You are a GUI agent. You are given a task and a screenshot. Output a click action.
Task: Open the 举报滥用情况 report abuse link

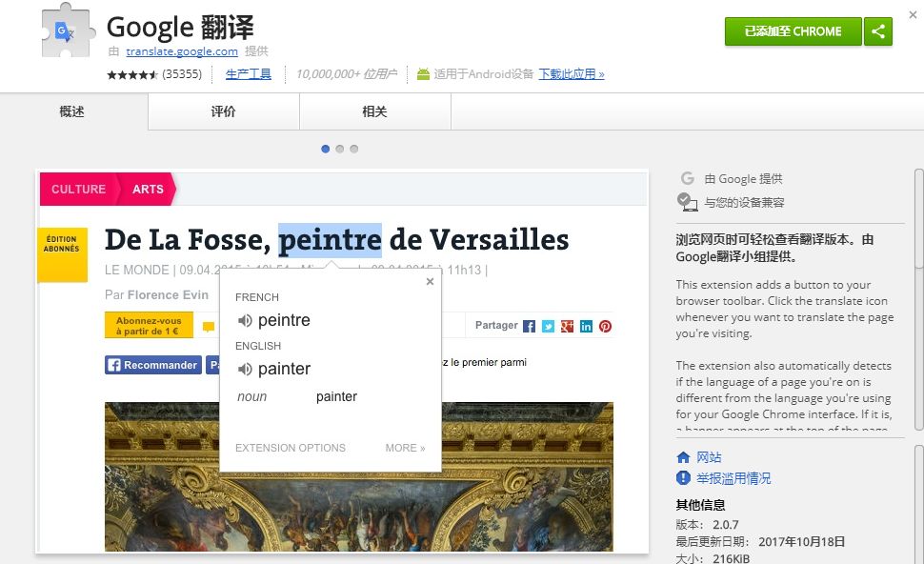(x=733, y=478)
